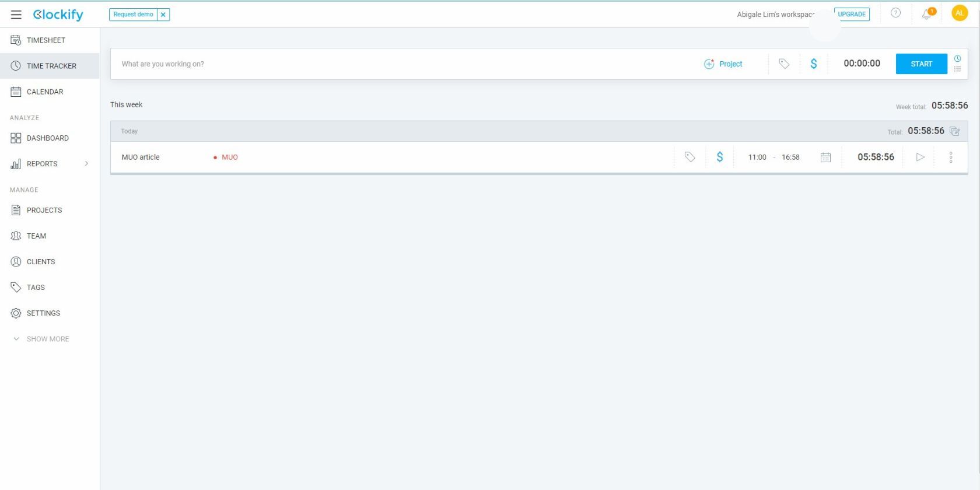Click the Request demo button
This screenshot has width=980, height=490.
(134, 15)
